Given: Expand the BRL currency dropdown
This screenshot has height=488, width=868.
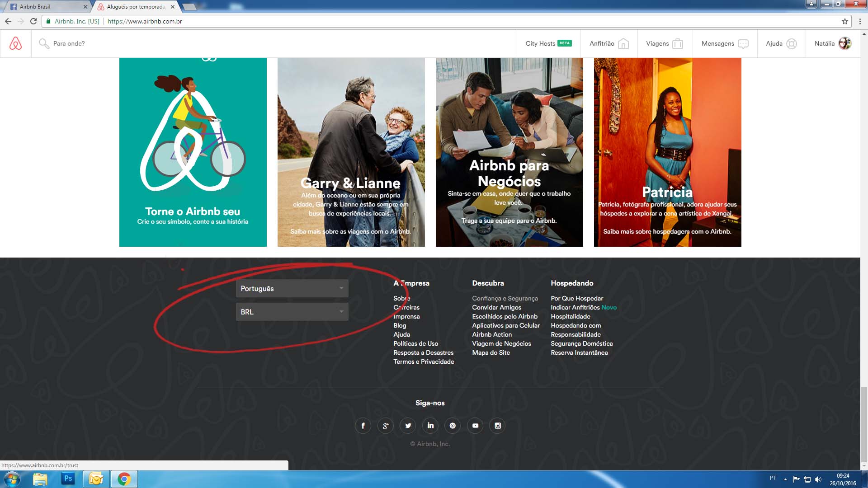Looking at the screenshot, I should click(292, 312).
